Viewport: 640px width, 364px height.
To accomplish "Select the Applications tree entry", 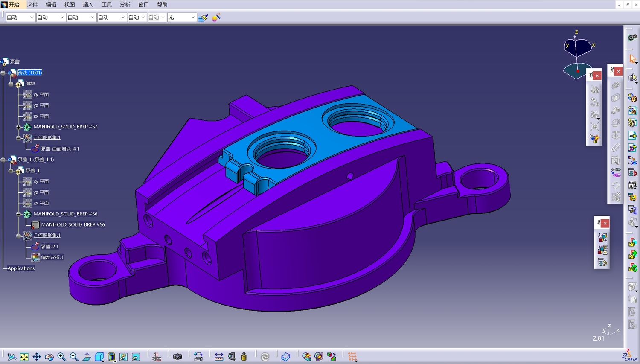I will (21, 268).
